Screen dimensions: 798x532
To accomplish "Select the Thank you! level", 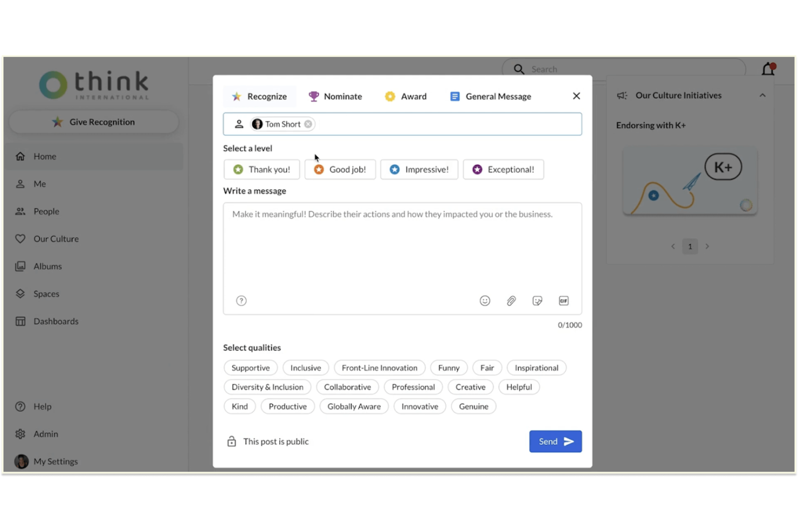I will [x=262, y=169].
